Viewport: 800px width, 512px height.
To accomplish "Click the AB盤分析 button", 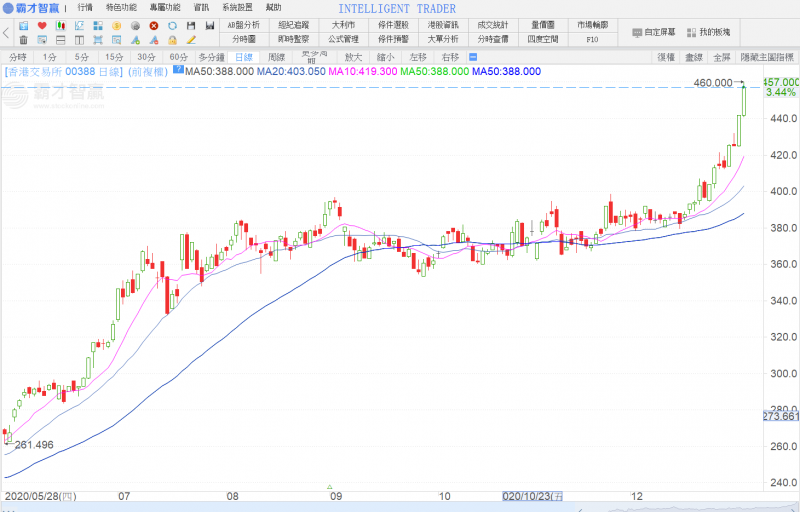I will (243, 25).
